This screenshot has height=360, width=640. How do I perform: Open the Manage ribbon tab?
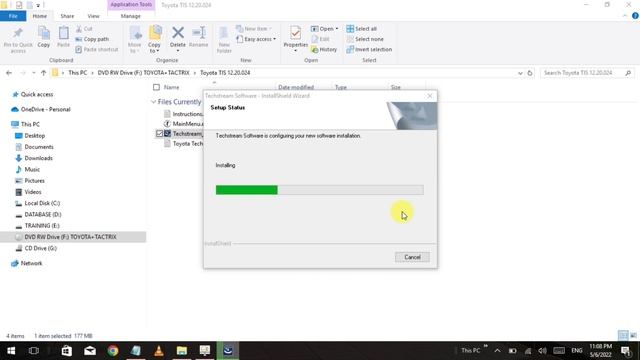pos(131,16)
